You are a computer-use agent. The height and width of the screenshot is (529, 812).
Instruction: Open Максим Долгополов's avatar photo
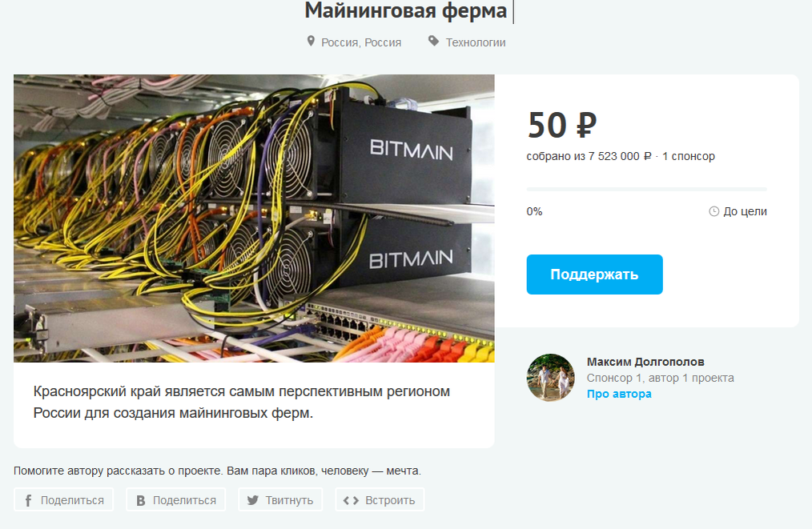coord(550,377)
